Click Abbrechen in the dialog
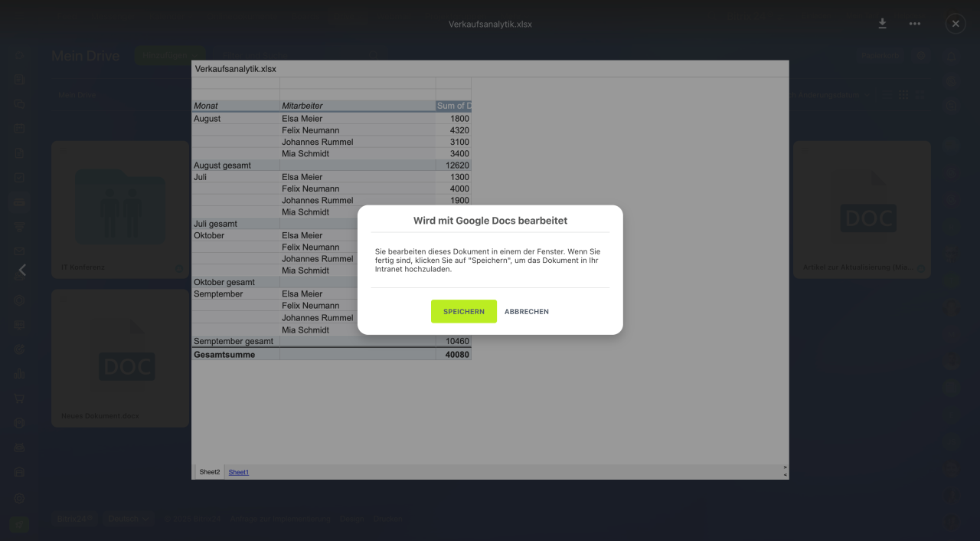980x541 pixels. [527, 312]
